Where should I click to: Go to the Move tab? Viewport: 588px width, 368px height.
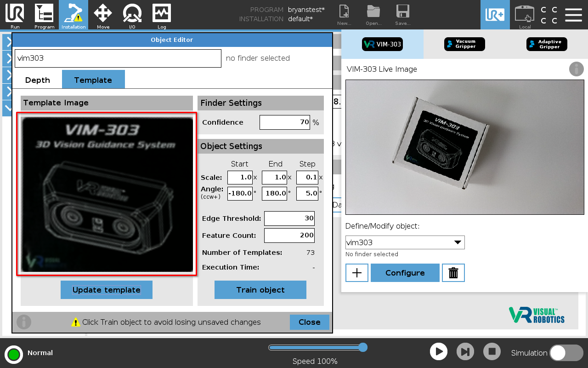click(103, 15)
